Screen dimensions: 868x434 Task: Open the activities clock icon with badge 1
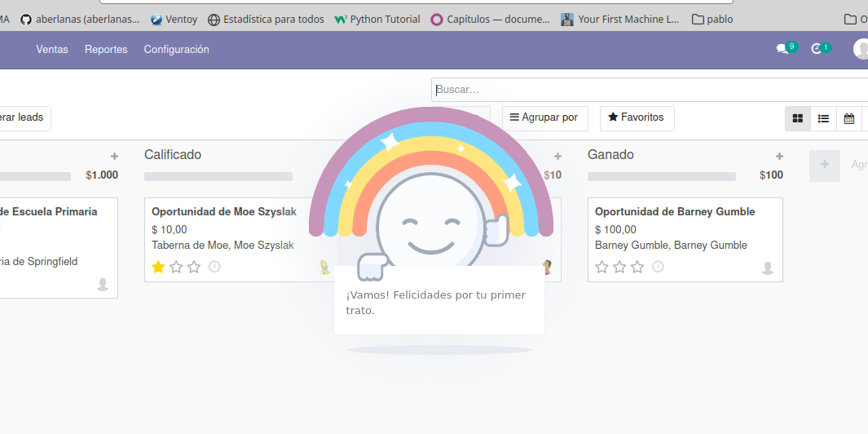821,48
